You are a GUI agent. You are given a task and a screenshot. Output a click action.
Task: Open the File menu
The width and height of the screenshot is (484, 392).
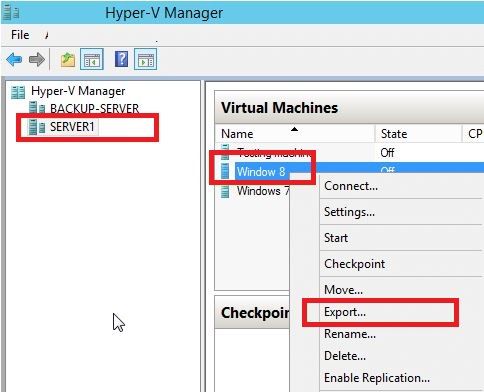point(20,35)
